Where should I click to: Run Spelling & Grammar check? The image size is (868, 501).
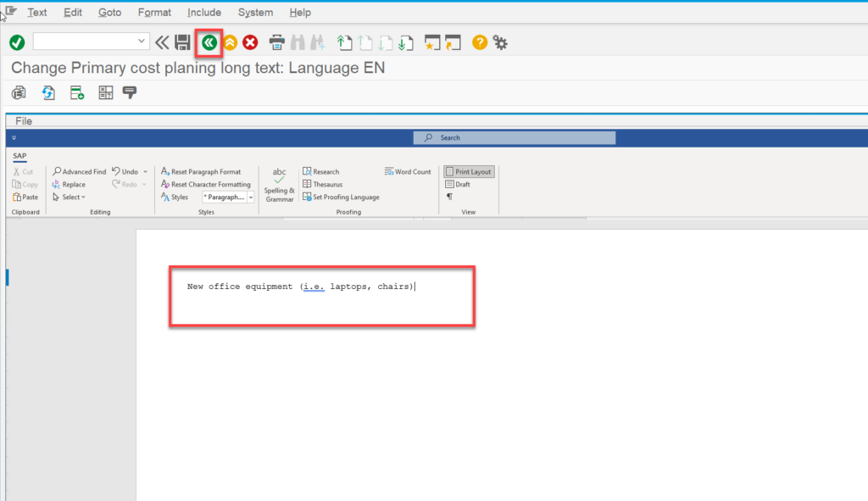[280, 183]
